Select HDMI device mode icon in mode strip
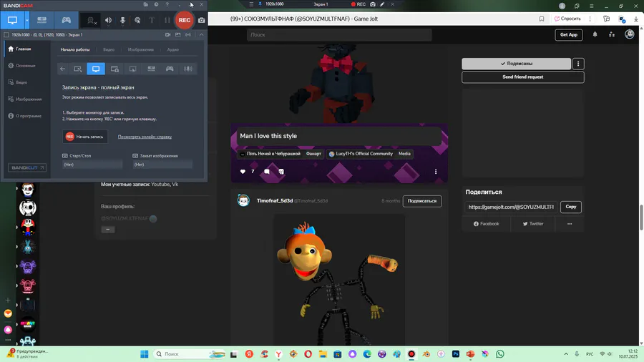644x362 pixels. 151,69
